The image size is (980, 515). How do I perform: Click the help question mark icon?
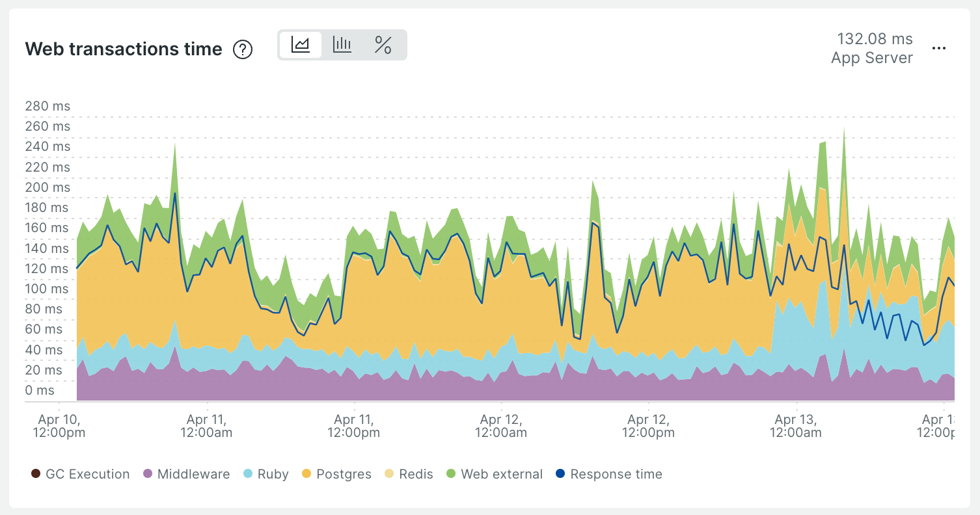click(243, 49)
